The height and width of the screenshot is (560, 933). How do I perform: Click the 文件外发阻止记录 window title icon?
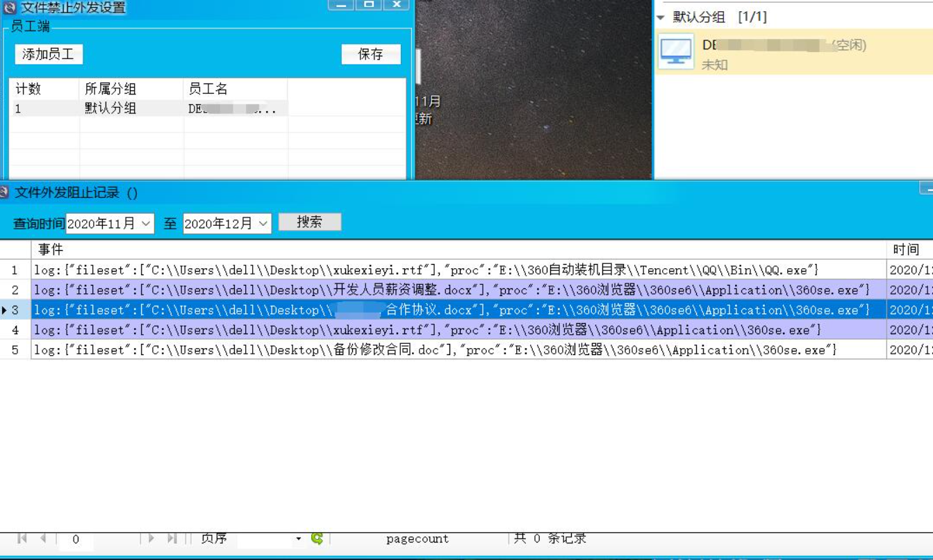tap(5, 192)
